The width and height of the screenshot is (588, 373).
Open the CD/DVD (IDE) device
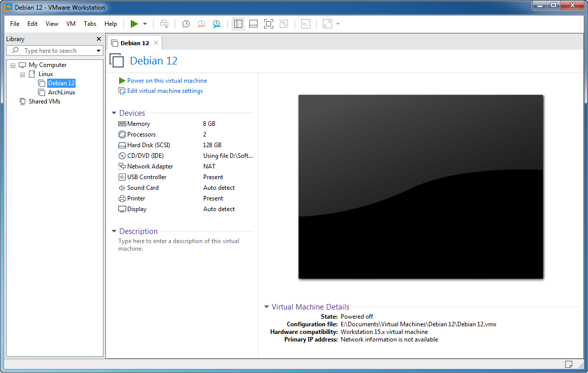(145, 156)
